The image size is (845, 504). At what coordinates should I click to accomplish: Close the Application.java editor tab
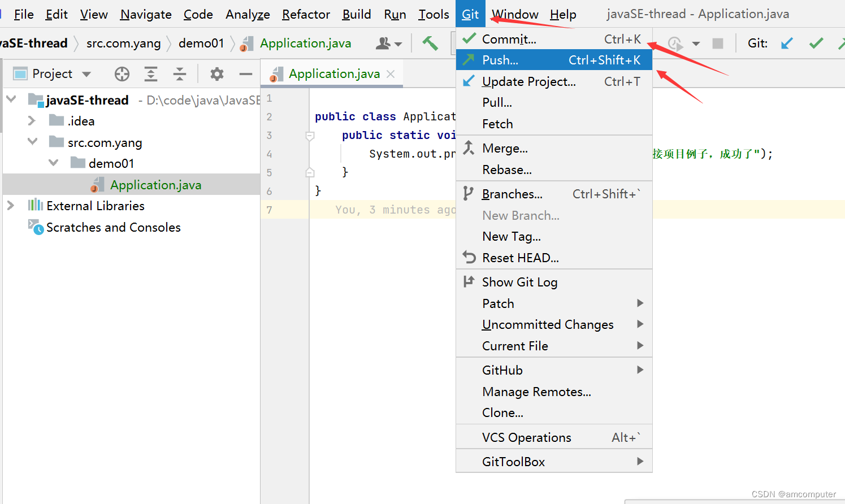click(x=391, y=73)
